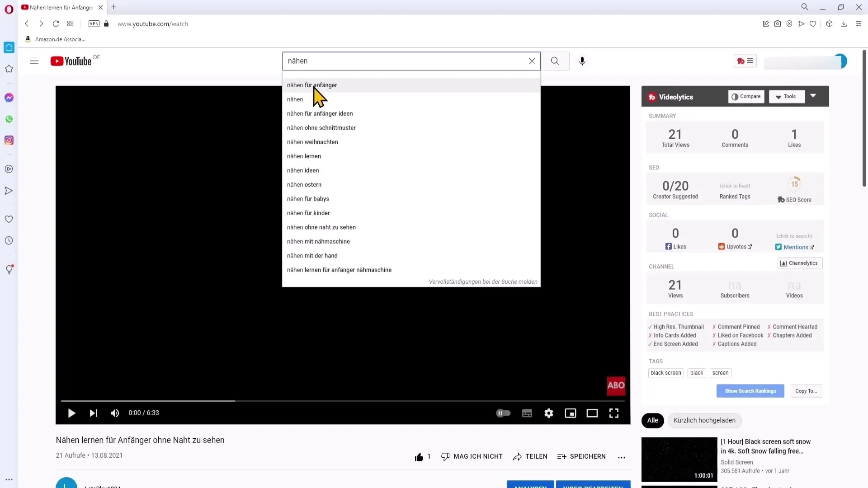Toggle subtitles/closed captions on
Image resolution: width=868 pixels, height=488 pixels.
point(527,413)
